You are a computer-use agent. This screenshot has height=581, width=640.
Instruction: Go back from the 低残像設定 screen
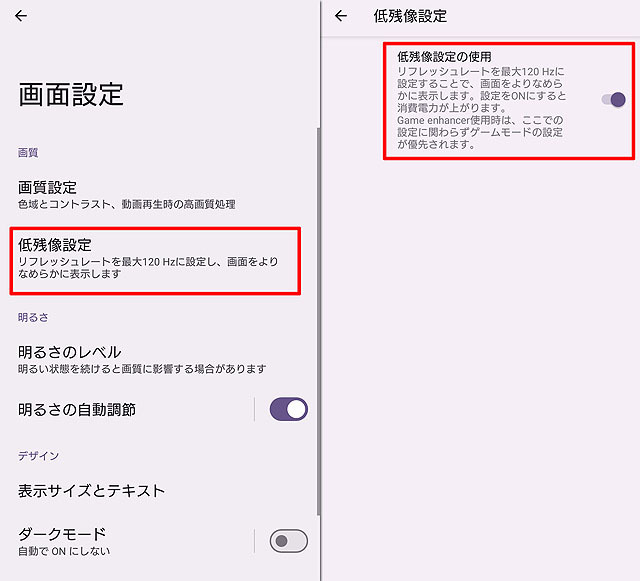tap(340, 16)
